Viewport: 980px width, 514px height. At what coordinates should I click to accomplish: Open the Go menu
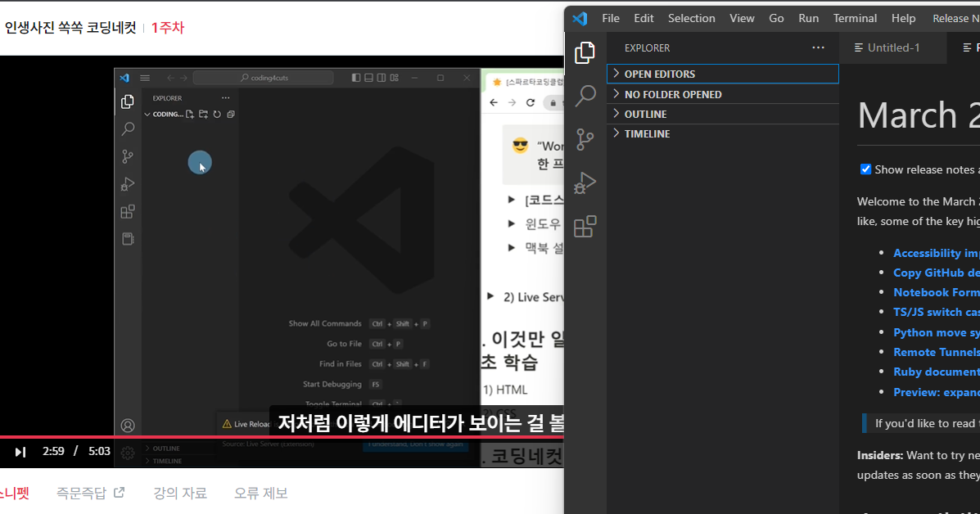[x=776, y=18]
